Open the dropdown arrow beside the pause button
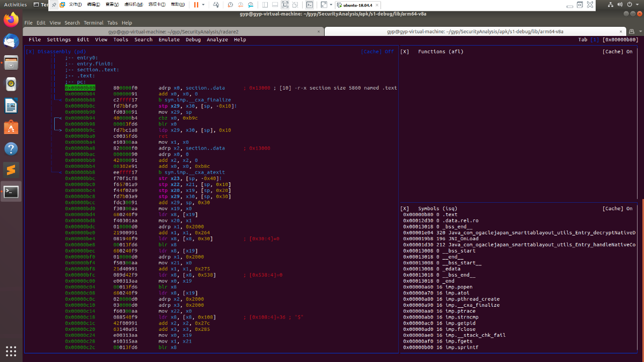Screen dimensions: 644x362 click(x=204, y=4)
